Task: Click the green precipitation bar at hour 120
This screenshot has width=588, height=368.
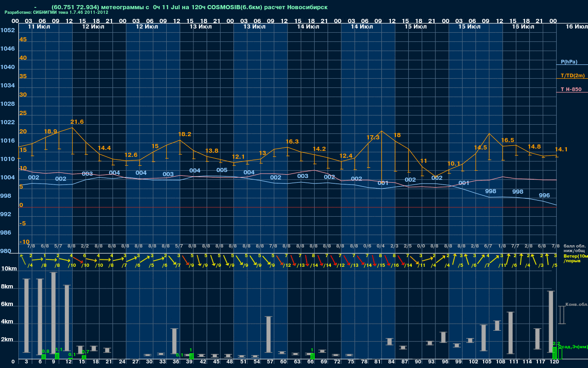Action: (554, 353)
